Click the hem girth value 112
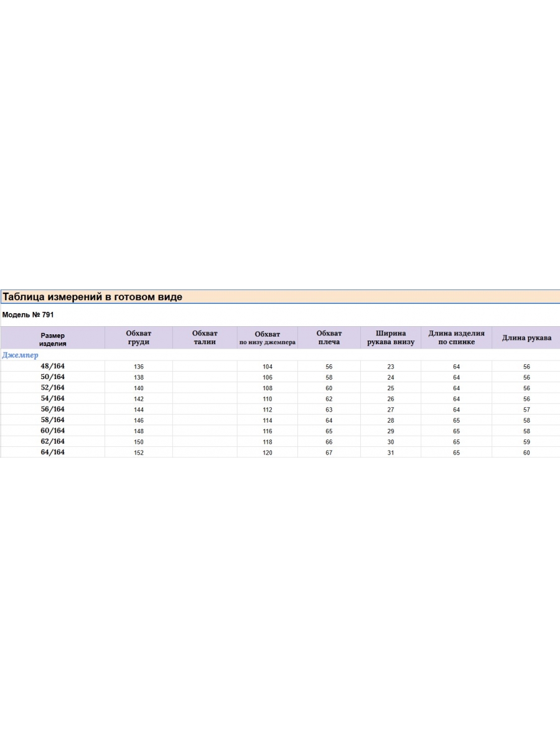 click(x=268, y=410)
